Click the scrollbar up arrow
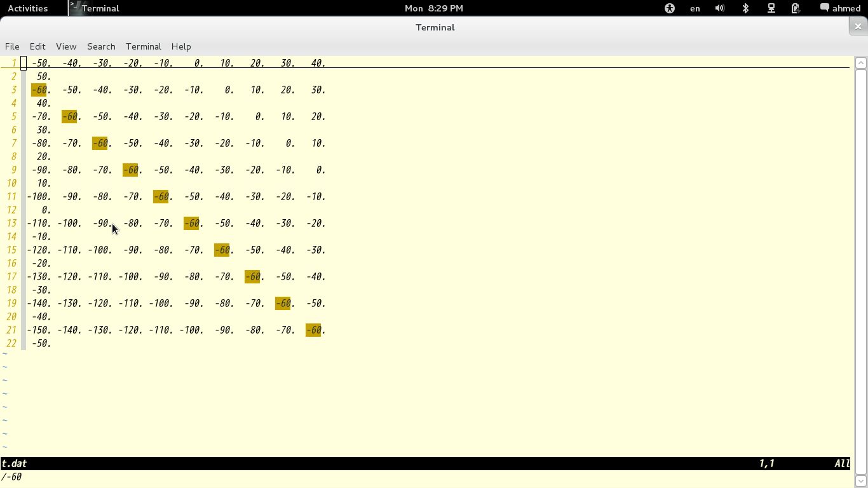Screen dimensions: 868x488 point(860,63)
